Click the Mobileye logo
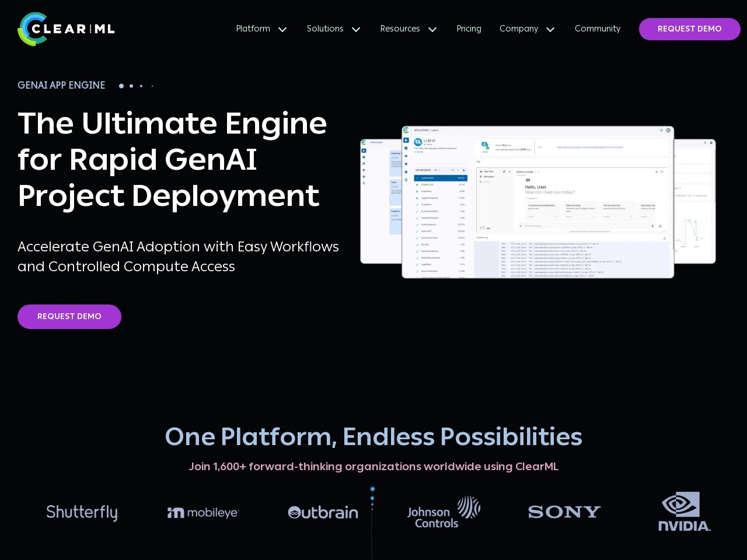 pos(203,513)
